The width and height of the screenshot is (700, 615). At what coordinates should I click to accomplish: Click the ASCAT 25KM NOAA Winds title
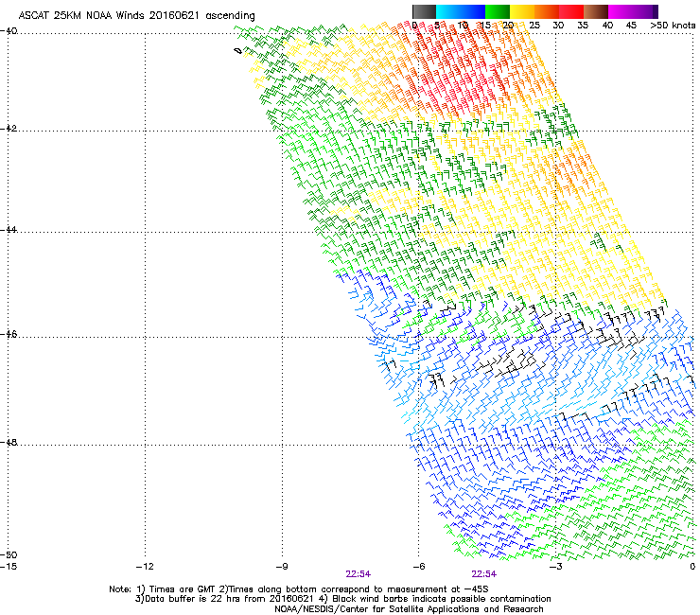click(136, 16)
